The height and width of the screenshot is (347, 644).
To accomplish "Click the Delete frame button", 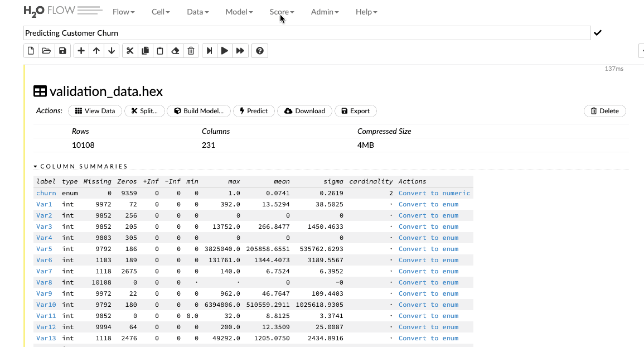I will (x=605, y=111).
